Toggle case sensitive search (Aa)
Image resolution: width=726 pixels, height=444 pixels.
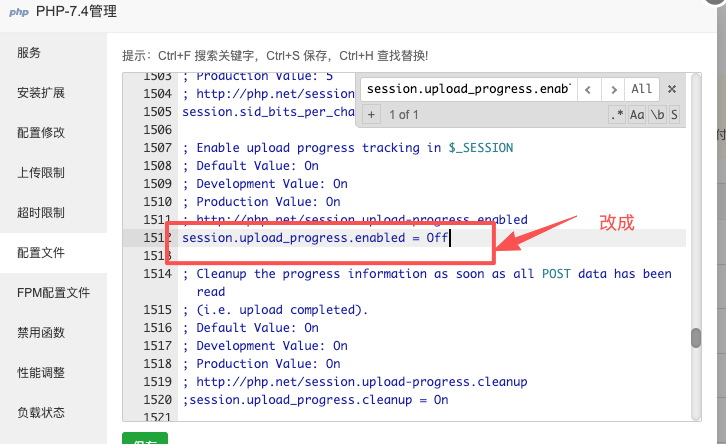tap(637, 114)
